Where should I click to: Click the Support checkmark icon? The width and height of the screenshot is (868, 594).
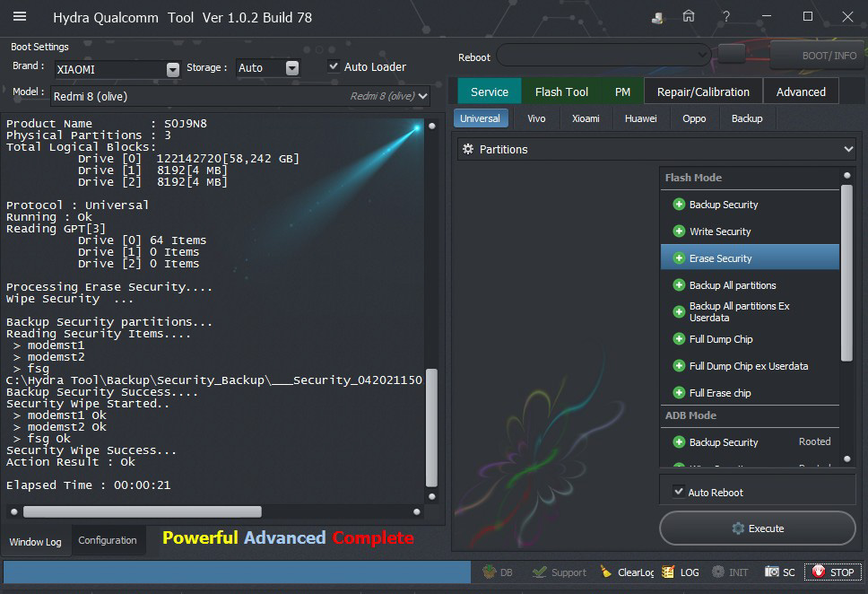pyautogui.click(x=539, y=572)
